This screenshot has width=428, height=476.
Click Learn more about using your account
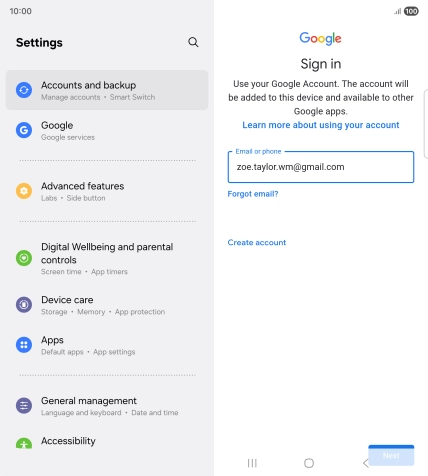pyautogui.click(x=321, y=125)
